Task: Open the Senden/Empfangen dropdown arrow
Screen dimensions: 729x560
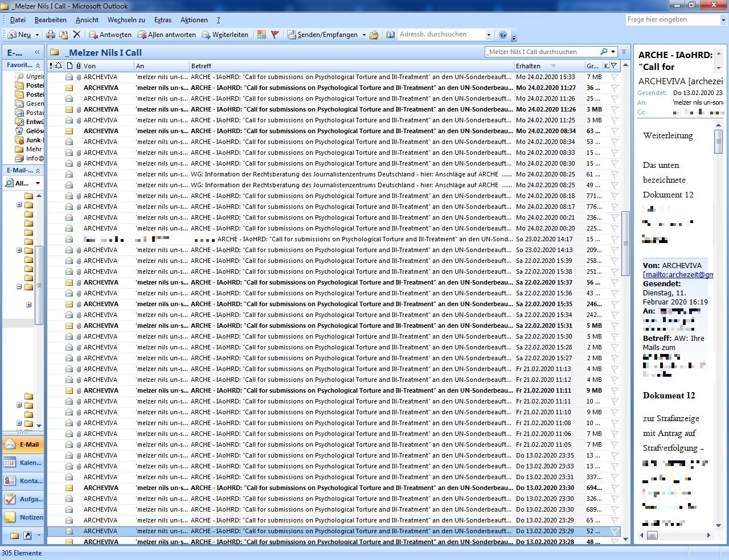Action: [364, 35]
